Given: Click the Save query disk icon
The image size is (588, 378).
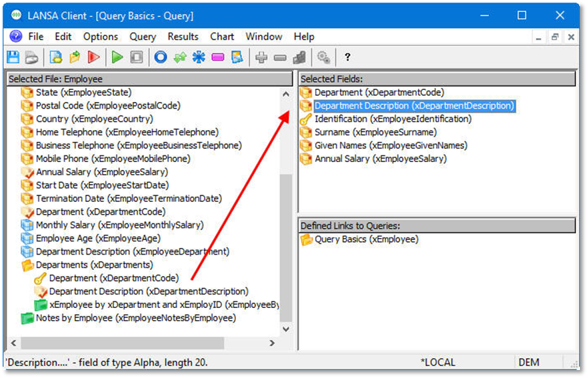Looking at the screenshot, I should pyautogui.click(x=13, y=57).
